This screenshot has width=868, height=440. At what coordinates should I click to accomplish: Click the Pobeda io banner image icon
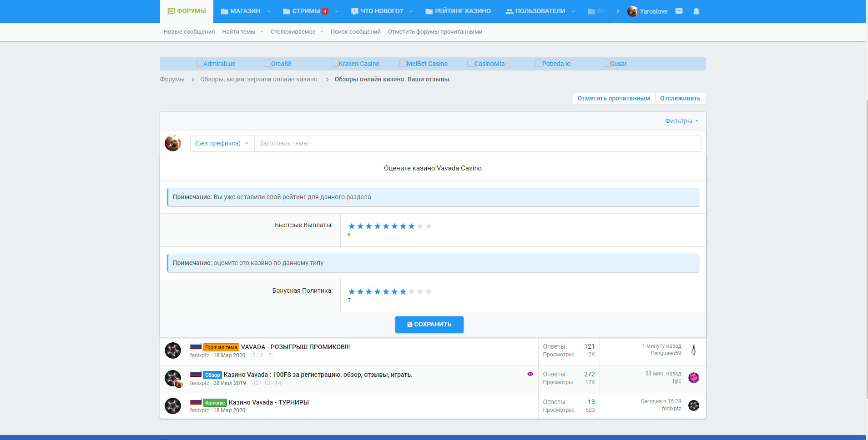pos(539,63)
